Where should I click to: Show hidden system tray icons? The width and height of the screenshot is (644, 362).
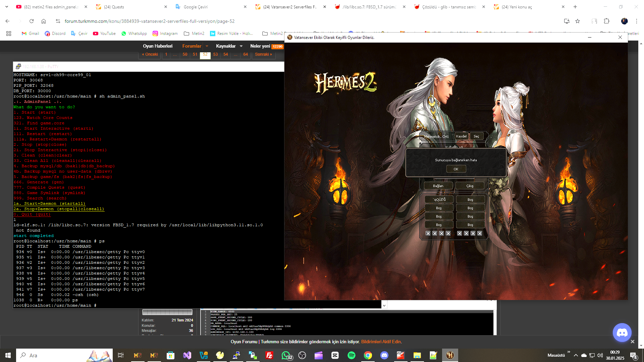click(576, 355)
